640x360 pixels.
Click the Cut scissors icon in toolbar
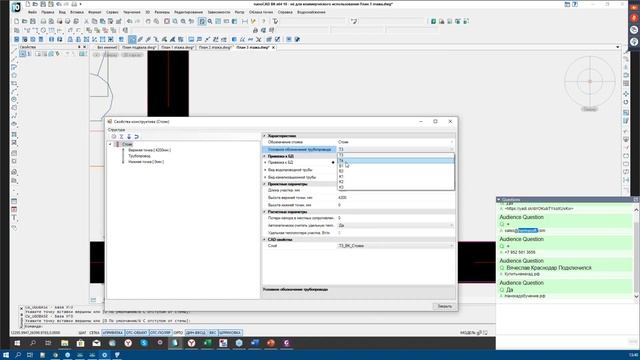click(x=86, y=21)
